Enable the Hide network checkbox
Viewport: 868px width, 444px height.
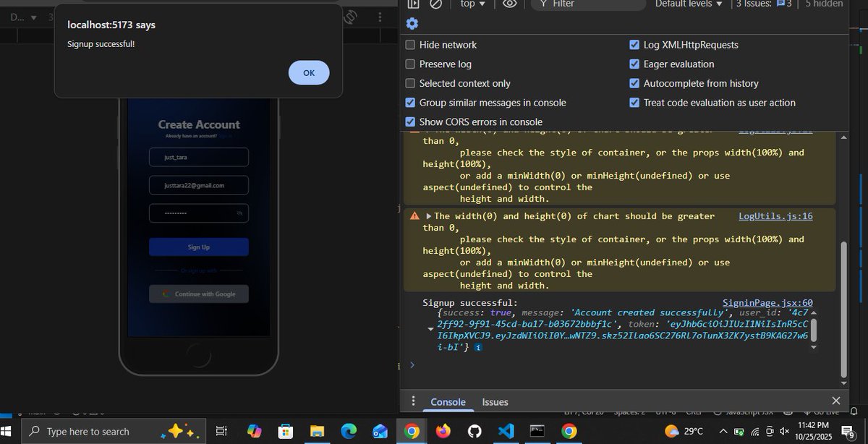click(410, 45)
